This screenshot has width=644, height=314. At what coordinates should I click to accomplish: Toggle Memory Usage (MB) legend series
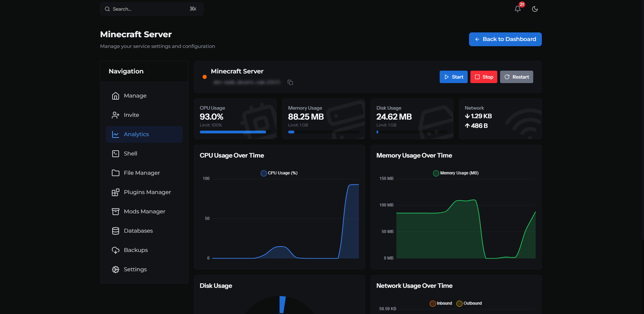point(456,173)
